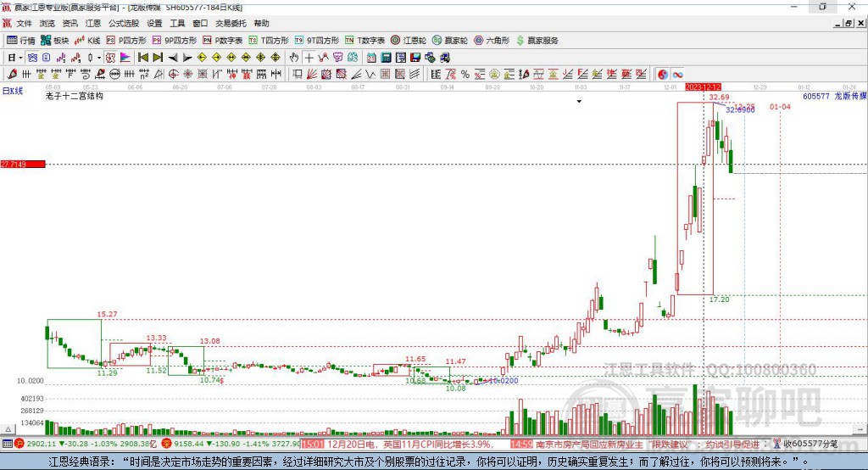Jump to last bar with skip-forward icon
This screenshot has height=470, width=868.
point(158,58)
